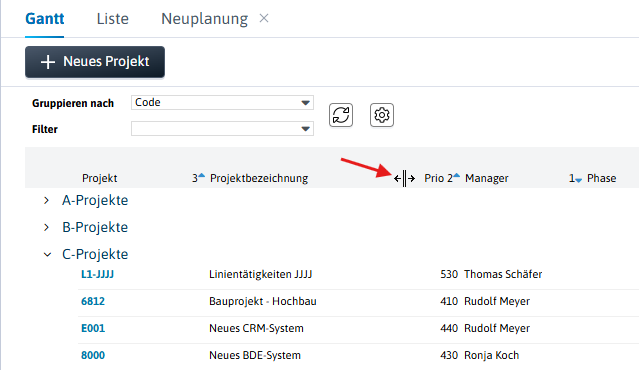Click the 'Bauprojekt - Hochbau' cell

click(x=263, y=301)
